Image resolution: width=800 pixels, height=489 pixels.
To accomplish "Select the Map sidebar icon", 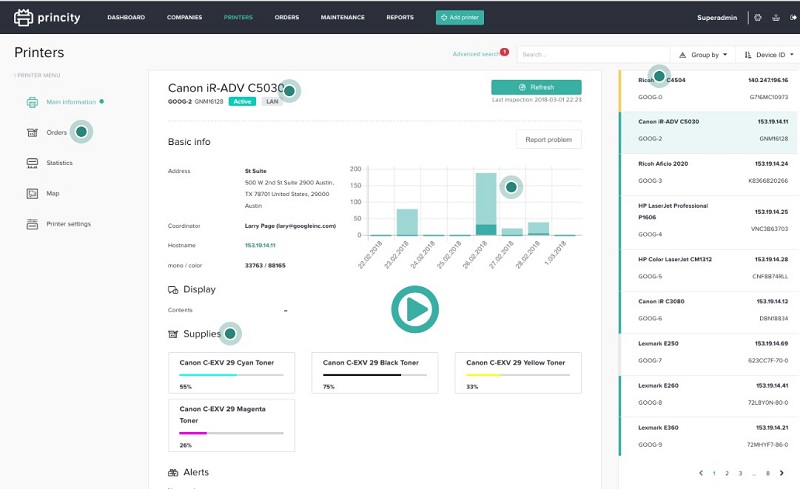I will point(32,193).
